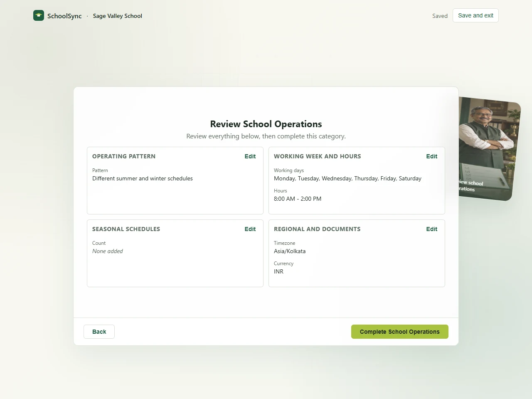532x399 pixels.
Task: Select the Asia/Kolkata timezone value
Action: (x=290, y=251)
